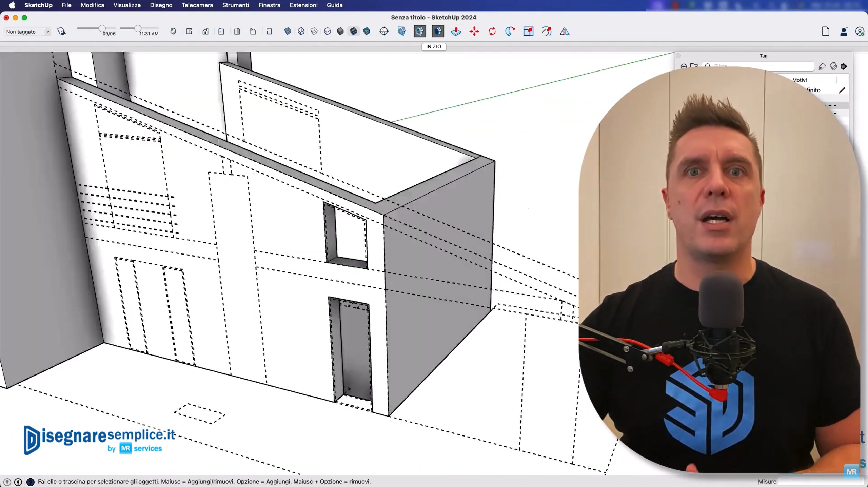
Task: Select the Scale tool
Action: (528, 32)
